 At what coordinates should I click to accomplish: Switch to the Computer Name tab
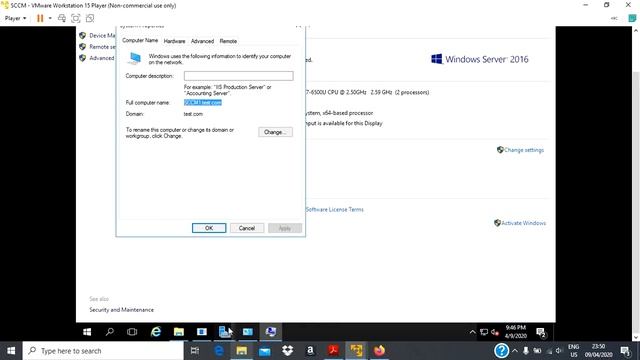coord(140,40)
